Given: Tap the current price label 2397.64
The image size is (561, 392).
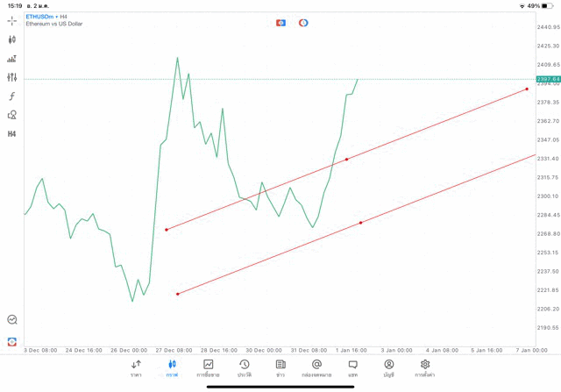Looking at the screenshot, I should (x=548, y=79).
